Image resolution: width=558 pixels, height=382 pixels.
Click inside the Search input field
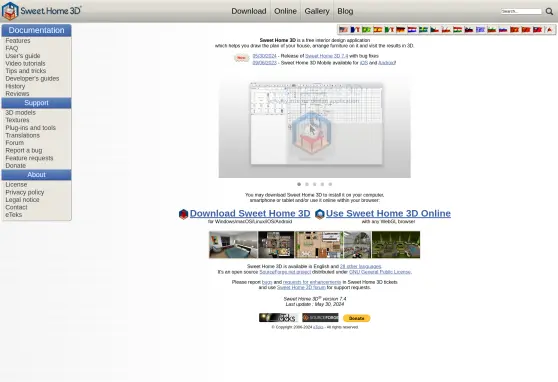click(521, 11)
